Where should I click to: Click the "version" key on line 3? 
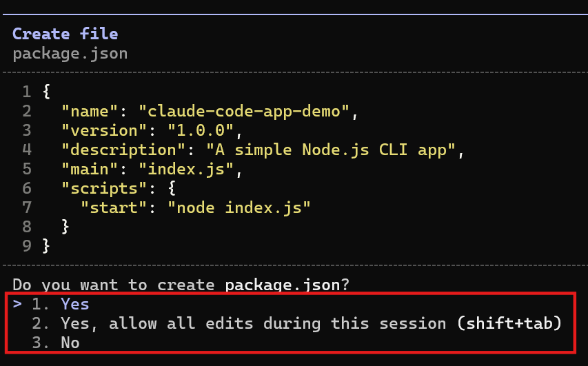click(x=105, y=130)
